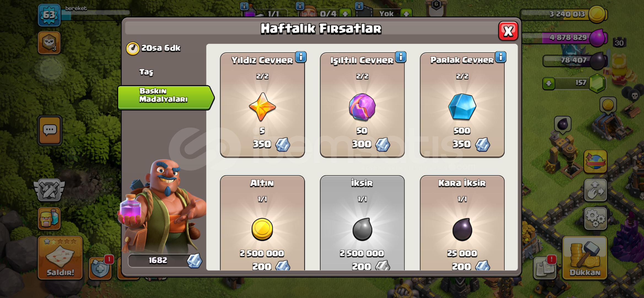The width and height of the screenshot is (644, 298).
Task: Click the level 63 experience badge
Action: pyautogui.click(x=49, y=15)
